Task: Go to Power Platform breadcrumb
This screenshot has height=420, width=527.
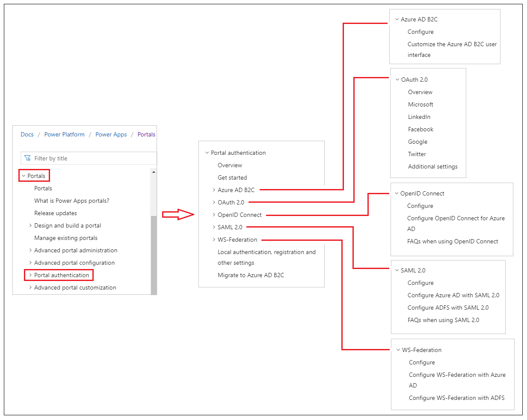Action: (65, 134)
